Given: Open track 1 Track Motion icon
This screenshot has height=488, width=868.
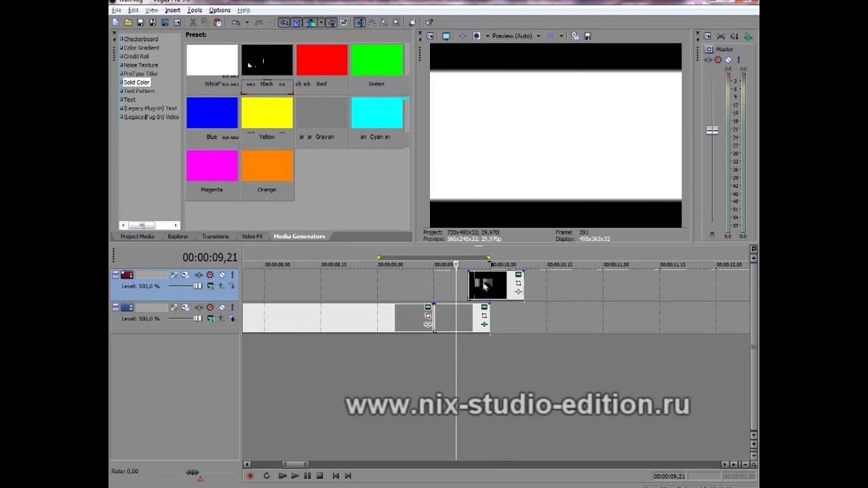Looking at the screenshot, I should [185, 275].
